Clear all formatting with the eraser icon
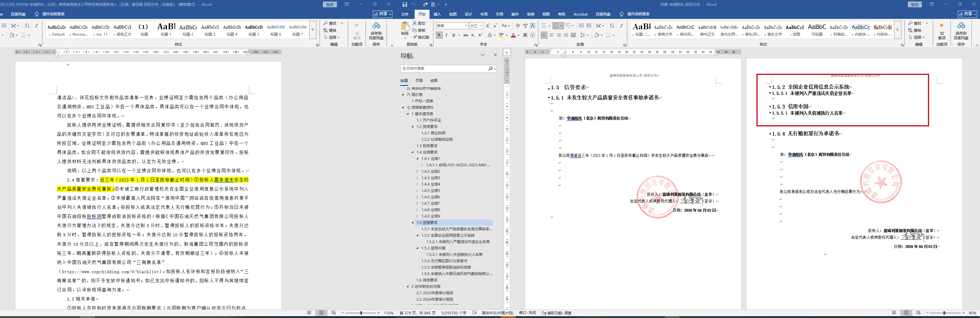Viewport: 980px width, 318px height. point(518,26)
